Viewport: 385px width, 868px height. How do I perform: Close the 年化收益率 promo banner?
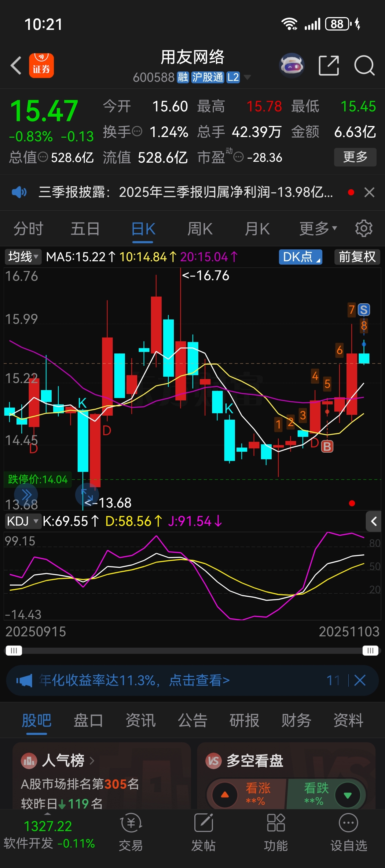coord(360,680)
